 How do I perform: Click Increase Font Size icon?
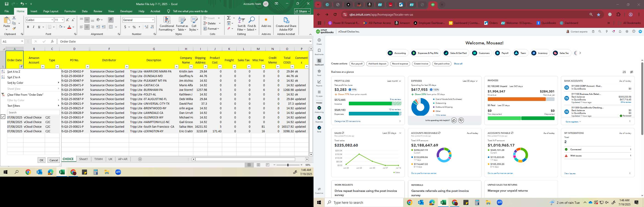pos(67,20)
